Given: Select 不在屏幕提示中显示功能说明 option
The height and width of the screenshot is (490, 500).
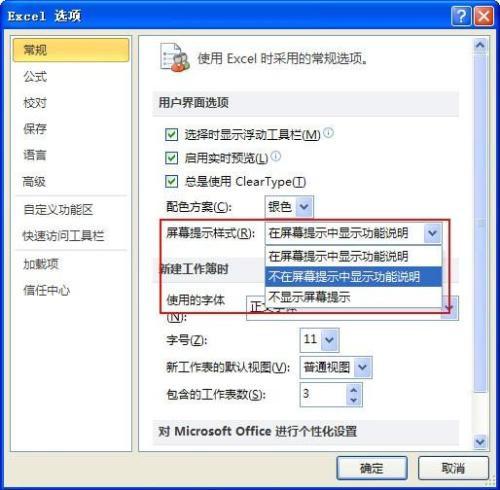Looking at the screenshot, I should (353, 276).
